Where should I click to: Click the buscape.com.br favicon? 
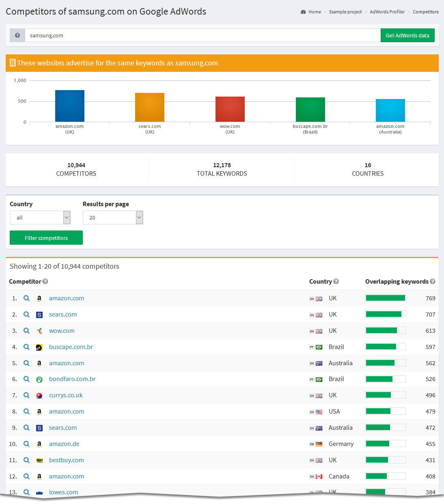[39, 347]
